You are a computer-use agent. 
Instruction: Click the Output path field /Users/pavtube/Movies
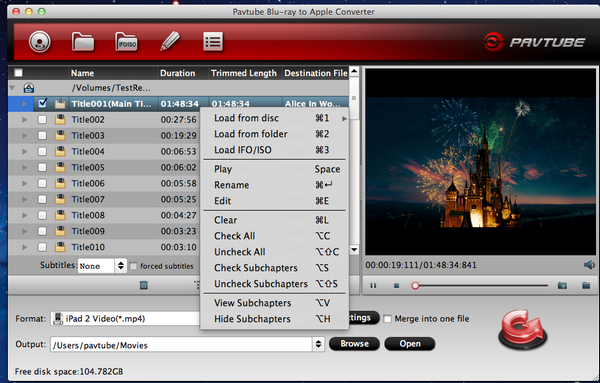click(x=181, y=344)
